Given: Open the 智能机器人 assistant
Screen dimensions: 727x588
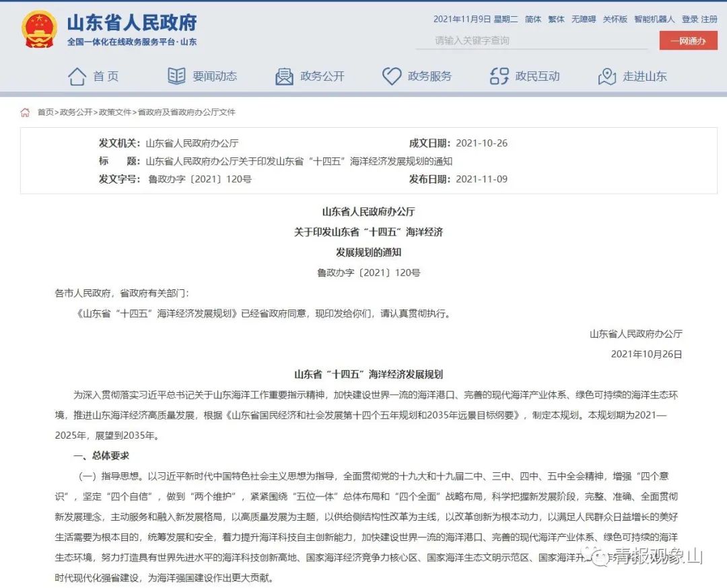Looking at the screenshot, I should coord(654,20).
